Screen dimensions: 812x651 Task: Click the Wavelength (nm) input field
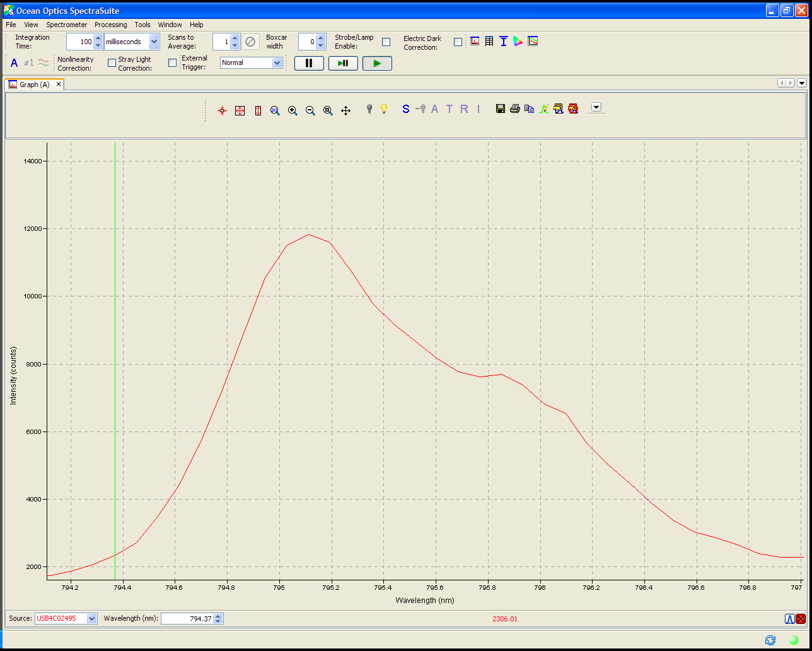pos(187,619)
